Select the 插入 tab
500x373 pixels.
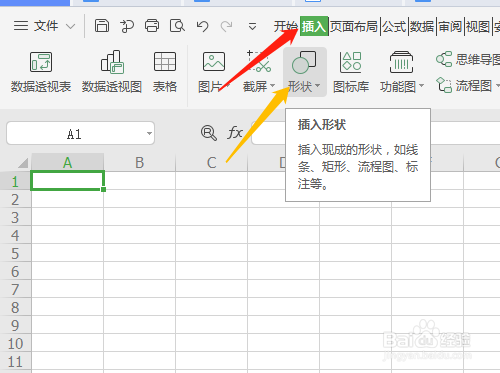pos(314,26)
